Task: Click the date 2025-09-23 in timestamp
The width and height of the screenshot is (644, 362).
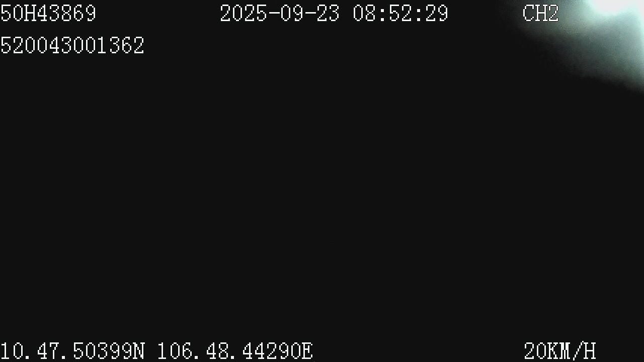Action: [280, 14]
